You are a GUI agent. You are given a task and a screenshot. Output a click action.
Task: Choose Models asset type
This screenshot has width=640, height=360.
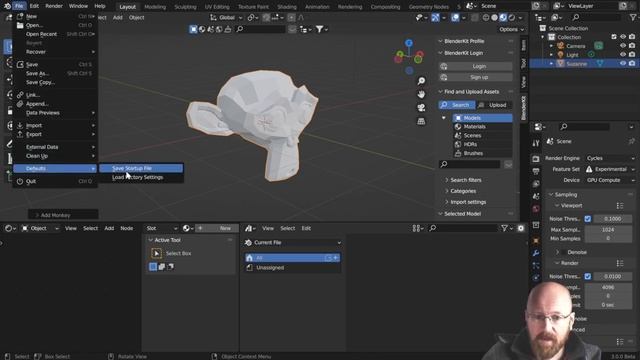point(482,118)
